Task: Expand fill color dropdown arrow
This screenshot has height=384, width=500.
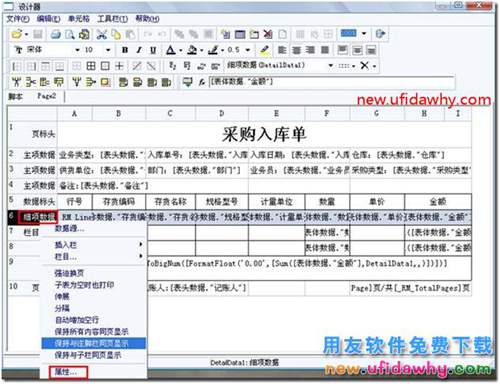Action: point(202,50)
